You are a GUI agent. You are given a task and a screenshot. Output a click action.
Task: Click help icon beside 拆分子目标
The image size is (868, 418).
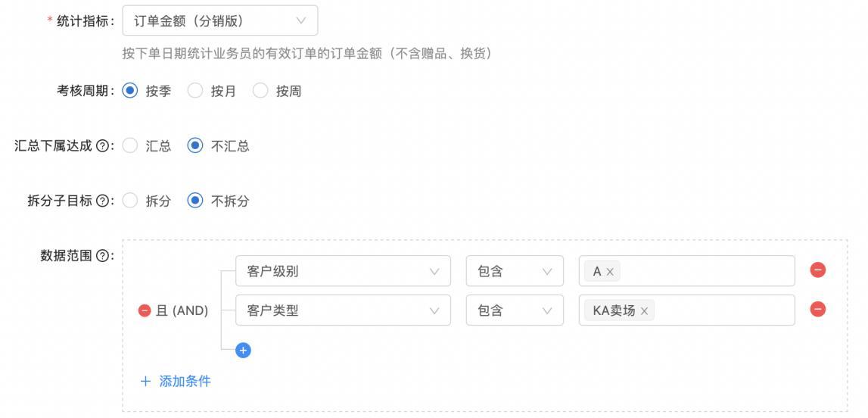[x=102, y=201]
